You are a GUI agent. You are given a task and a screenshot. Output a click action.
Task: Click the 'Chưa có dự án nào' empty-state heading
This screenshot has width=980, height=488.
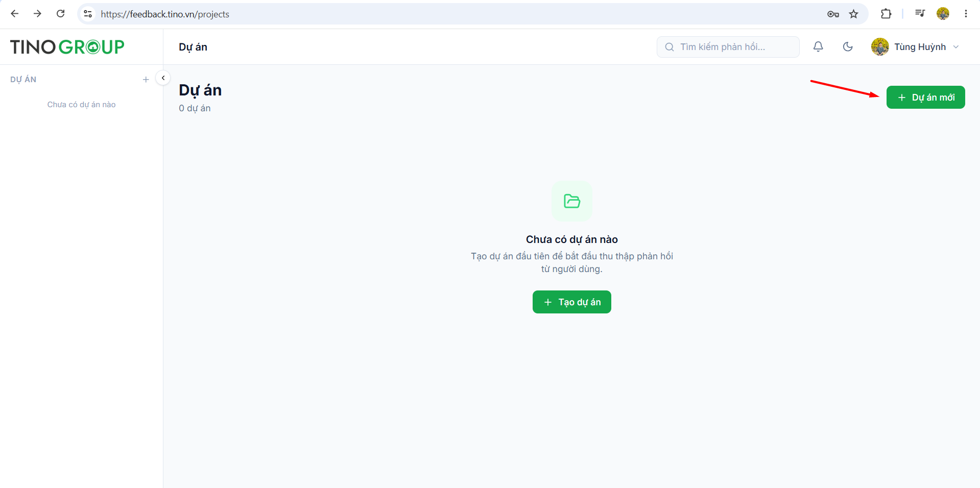[x=572, y=239]
